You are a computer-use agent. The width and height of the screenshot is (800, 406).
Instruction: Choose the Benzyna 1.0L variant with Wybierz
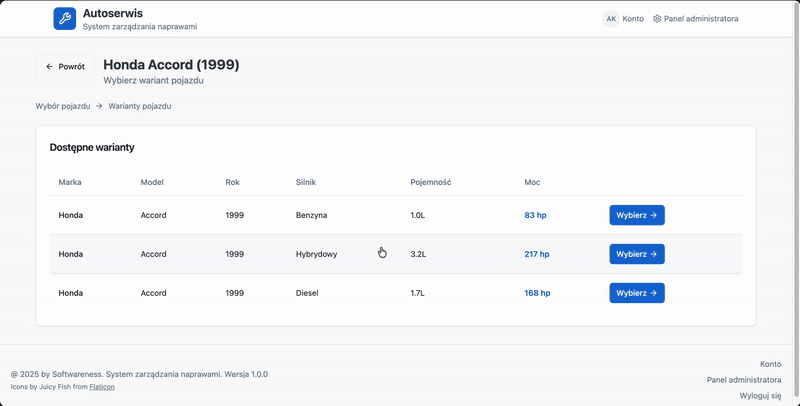637,215
